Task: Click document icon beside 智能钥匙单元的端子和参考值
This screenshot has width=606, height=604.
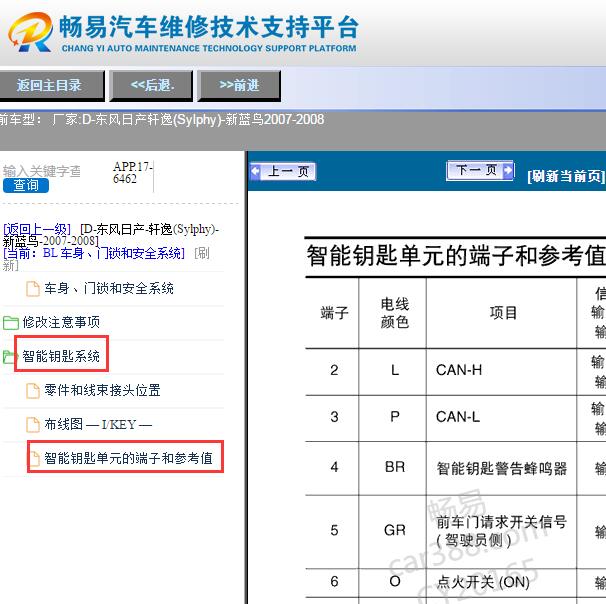Action: coord(35,459)
